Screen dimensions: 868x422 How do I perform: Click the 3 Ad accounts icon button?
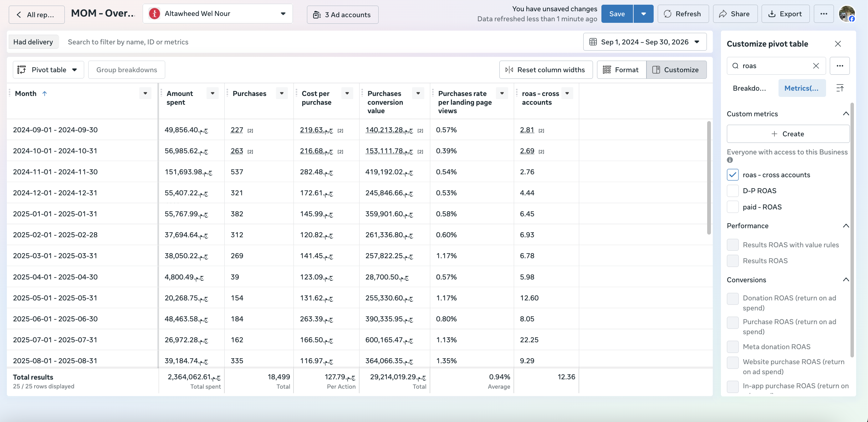pos(342,15)
